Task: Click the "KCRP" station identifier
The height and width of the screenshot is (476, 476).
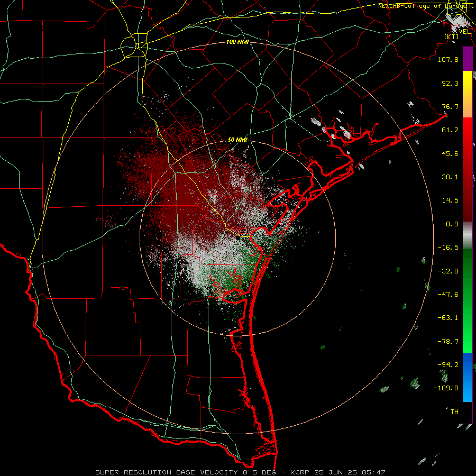Action: point(299,472)
